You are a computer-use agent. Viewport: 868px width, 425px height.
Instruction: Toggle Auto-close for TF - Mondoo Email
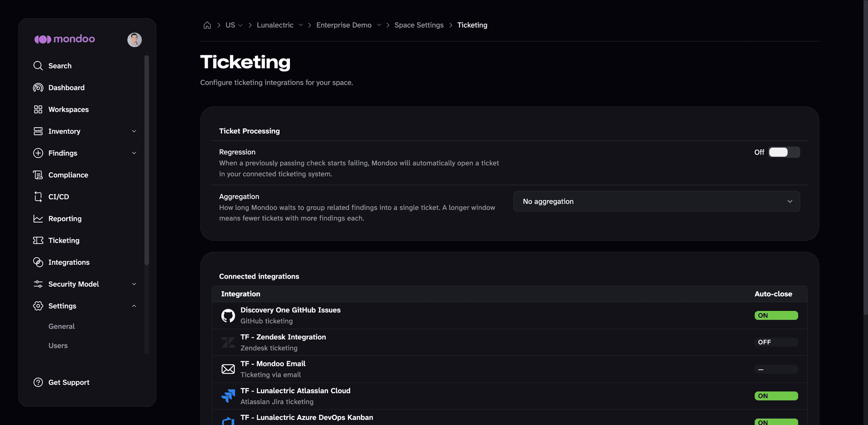[x=776, y=369]
